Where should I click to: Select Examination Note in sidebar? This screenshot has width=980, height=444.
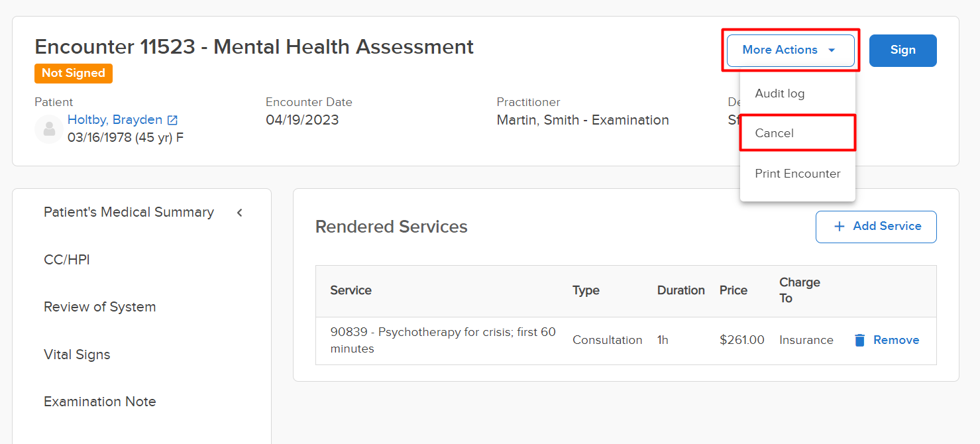click(x=100, y=402)
